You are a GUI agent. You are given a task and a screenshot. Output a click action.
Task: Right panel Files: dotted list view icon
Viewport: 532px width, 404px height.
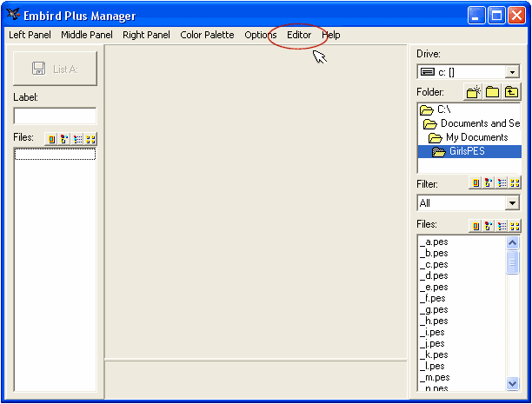pos(502,226)
